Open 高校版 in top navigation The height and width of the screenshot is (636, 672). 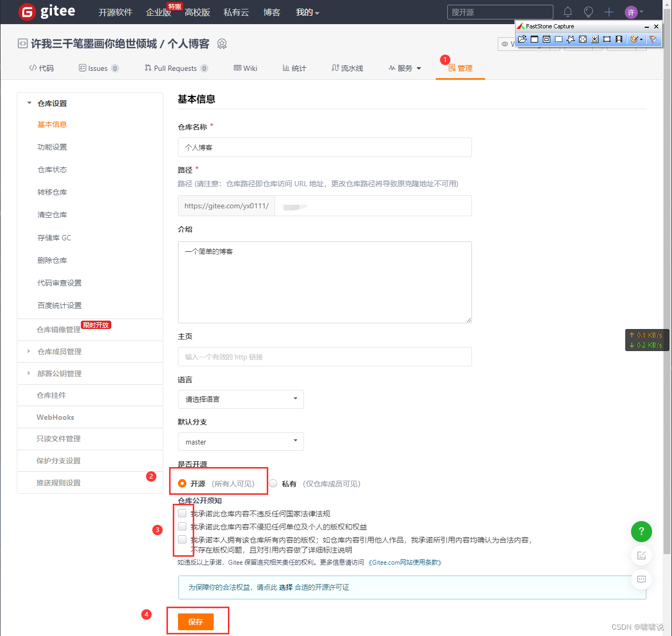pos(197,12)
